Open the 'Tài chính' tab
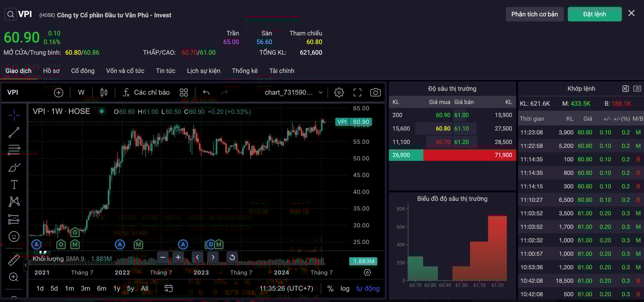 click(281, 71)
